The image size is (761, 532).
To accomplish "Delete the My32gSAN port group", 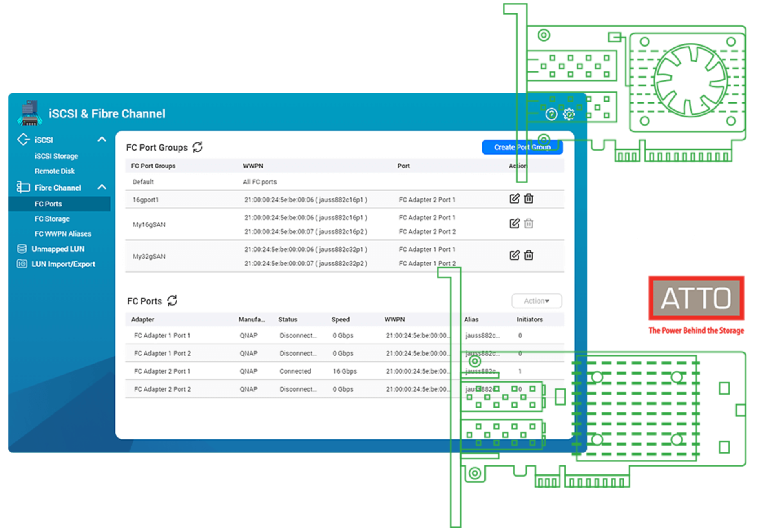I will pyautogui.click(x=529, y=255).
